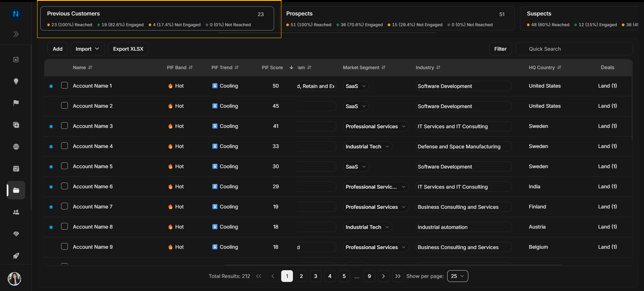Screen dimensions: 644x291
Task: Open the people icon in the sidebar
Action: point(16,212)
